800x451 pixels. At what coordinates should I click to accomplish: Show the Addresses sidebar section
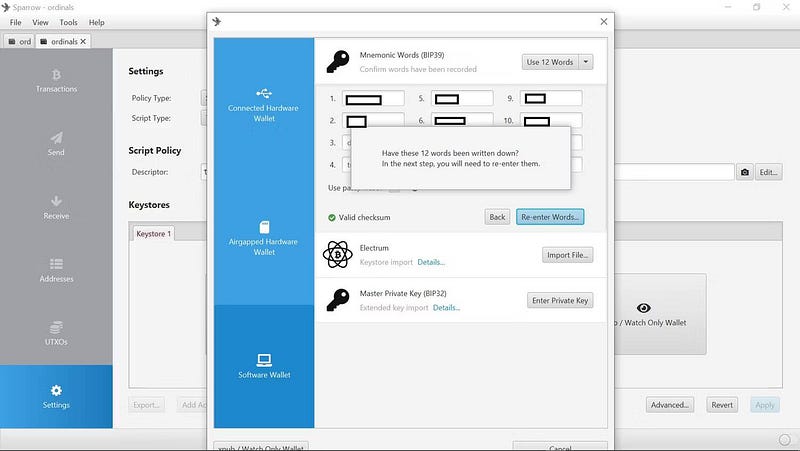(56, 270)
